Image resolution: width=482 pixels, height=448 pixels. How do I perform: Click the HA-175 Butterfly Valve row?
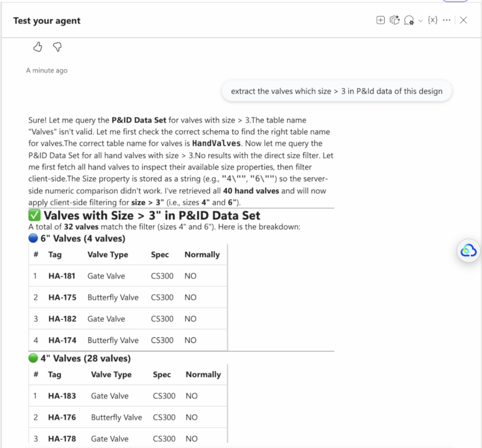click(128, 297)
